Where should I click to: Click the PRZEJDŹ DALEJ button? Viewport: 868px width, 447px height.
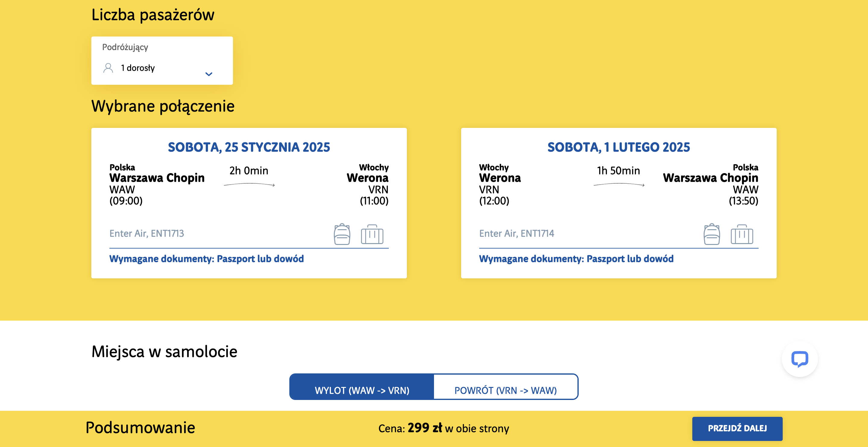pyautogui.click(x=737, y=429)
